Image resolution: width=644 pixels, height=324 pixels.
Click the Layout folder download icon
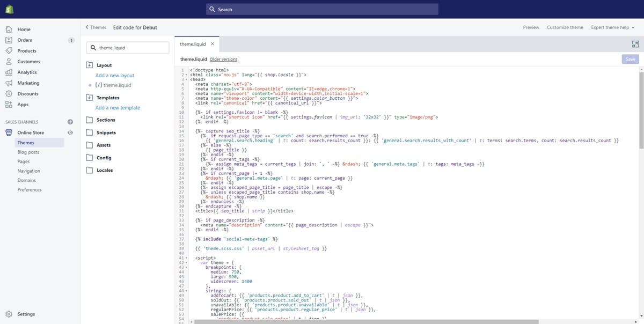[90, 65]
